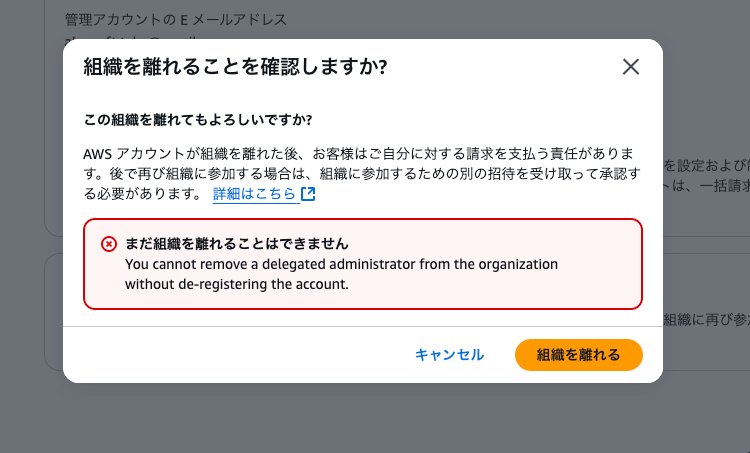Image resolution: width=750 pixels, height=453 pixels.
Task: Click the red error circle-x icon
Action: (109, 244)
